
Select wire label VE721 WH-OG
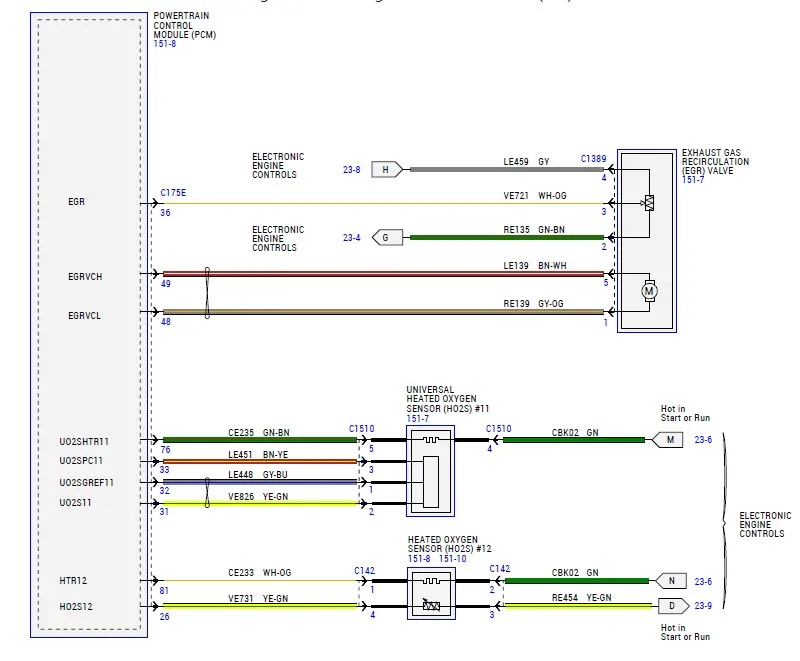click(535, 195)
